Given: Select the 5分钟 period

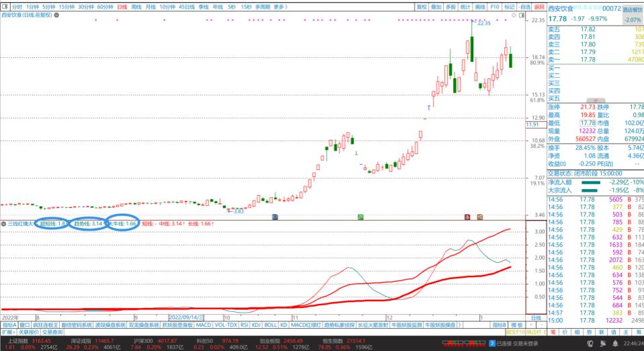Looking at the screenshot, I should pyautogui.click(x=49, y=7).
